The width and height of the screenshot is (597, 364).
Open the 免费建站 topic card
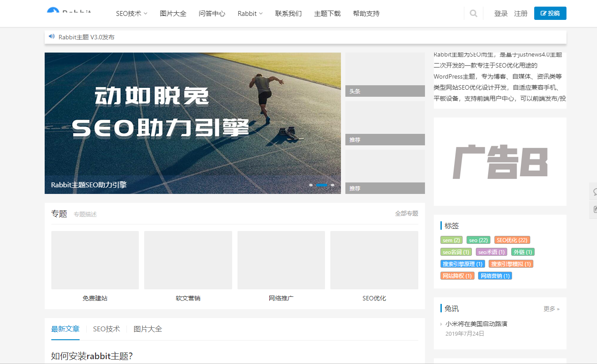click(x=95, y=266)
